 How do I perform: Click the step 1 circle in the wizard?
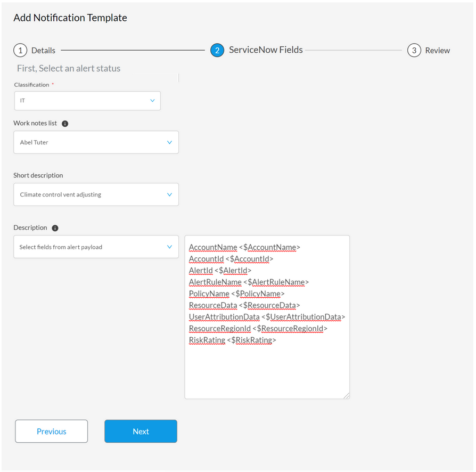pyautogui.click(x=19, y=50)
